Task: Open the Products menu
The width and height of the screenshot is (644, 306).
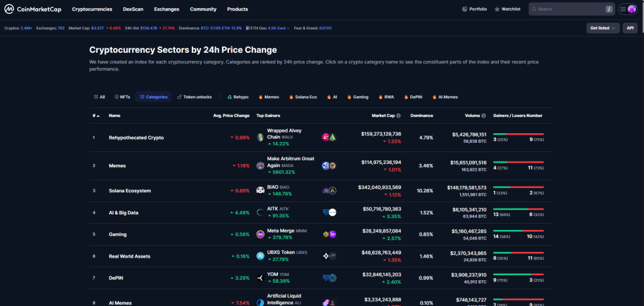Action: pyautogui.click(x=237, y=9)
